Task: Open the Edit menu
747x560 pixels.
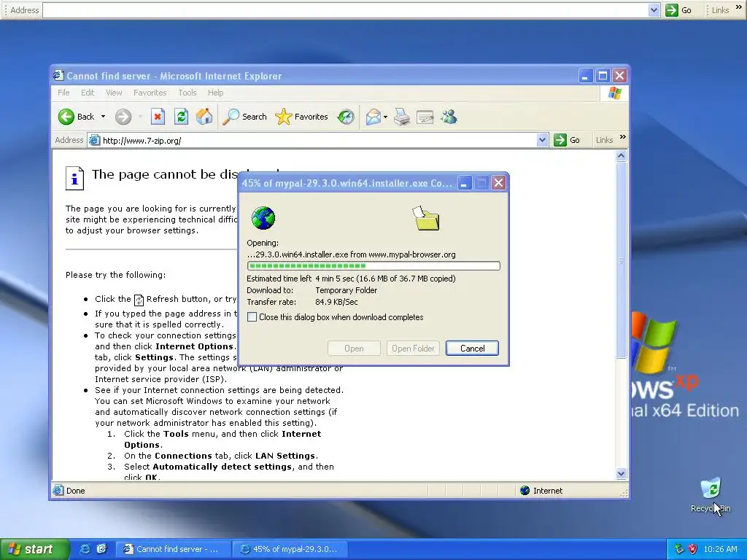Action: [x=88, y=93]
